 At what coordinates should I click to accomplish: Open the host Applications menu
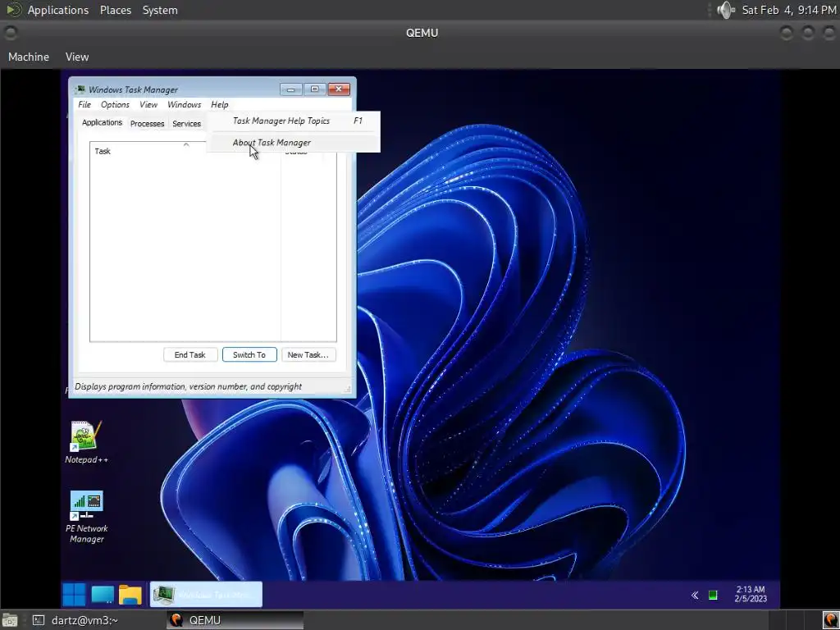(58, 10)
